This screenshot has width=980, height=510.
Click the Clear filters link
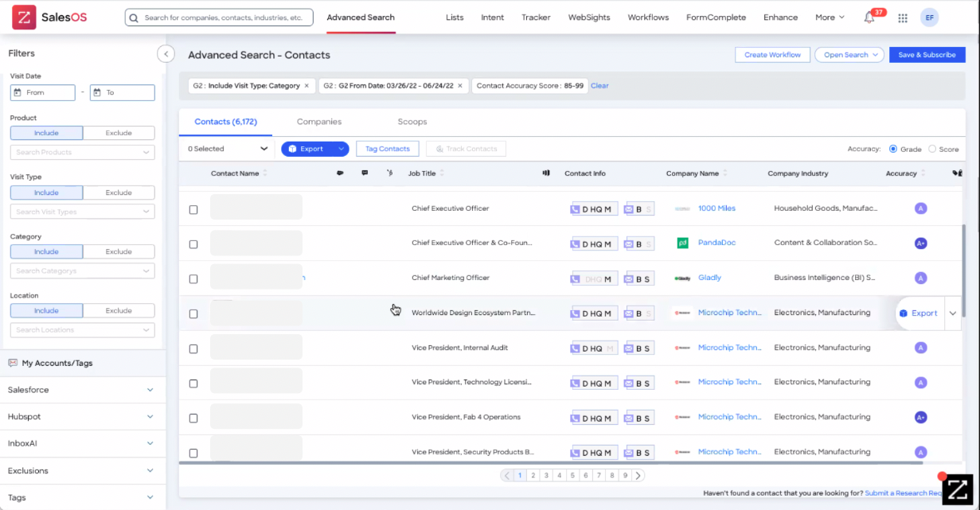coord(599,86)
